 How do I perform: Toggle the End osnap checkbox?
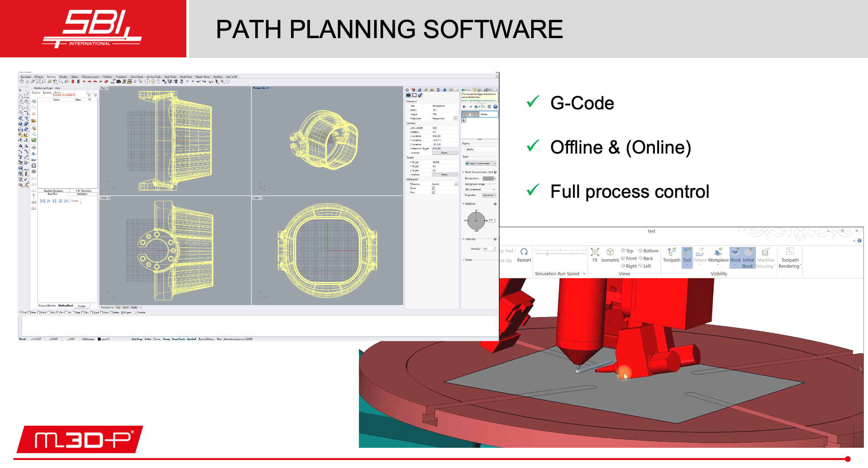(x=21, y=313)
